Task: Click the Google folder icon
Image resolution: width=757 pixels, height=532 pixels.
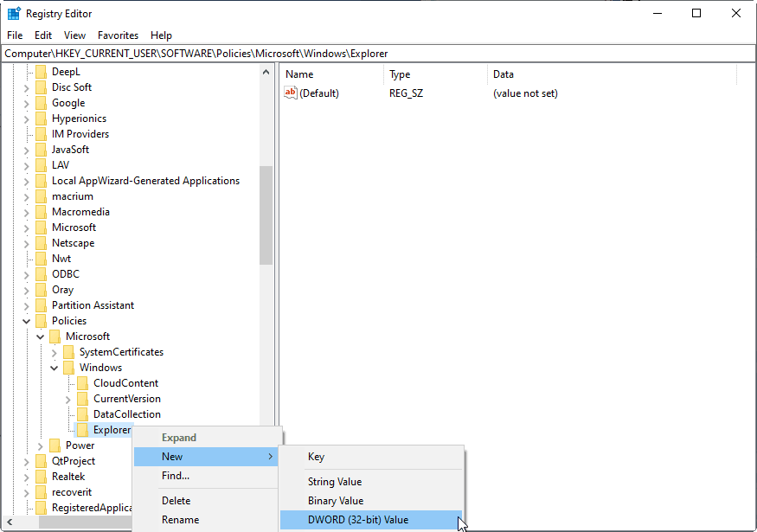Action: (41, 103)
